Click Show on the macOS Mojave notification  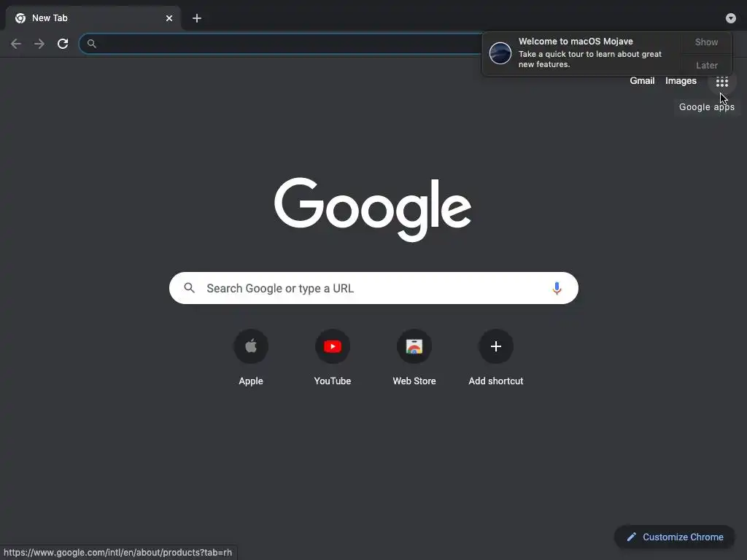[706, 42]
